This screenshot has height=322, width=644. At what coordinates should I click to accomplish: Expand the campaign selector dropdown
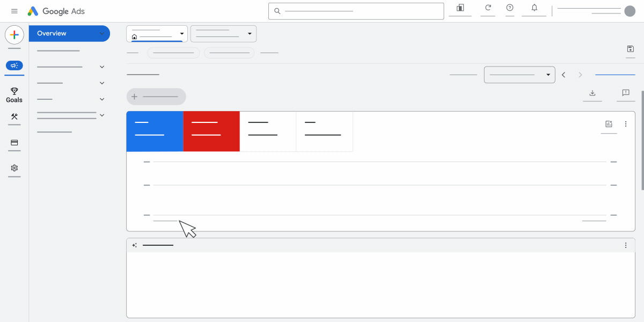pyautogui.click(x=223, y=33)
